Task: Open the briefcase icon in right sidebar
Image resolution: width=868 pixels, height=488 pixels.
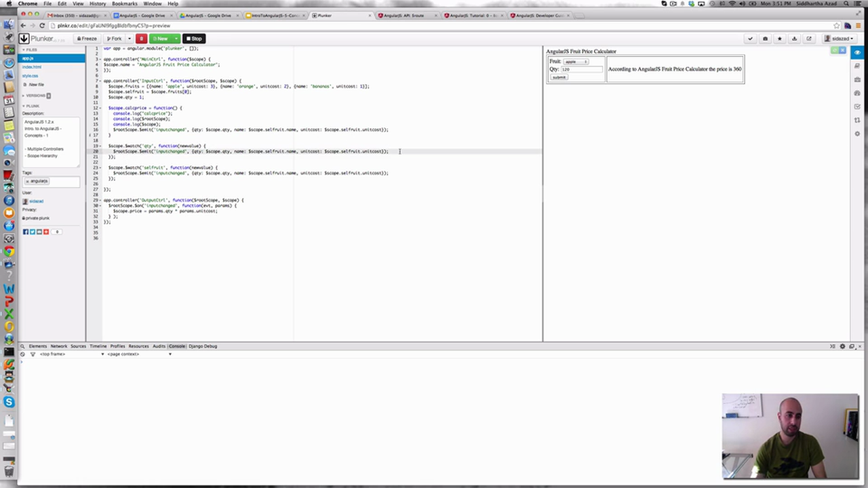Action: pyautogui.click(x=858, y=79)
